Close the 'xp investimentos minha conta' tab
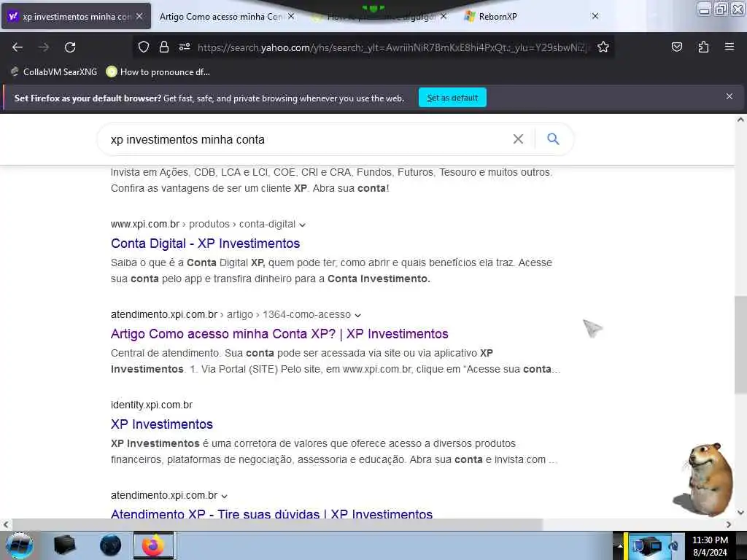 click(x=139, y=16)
